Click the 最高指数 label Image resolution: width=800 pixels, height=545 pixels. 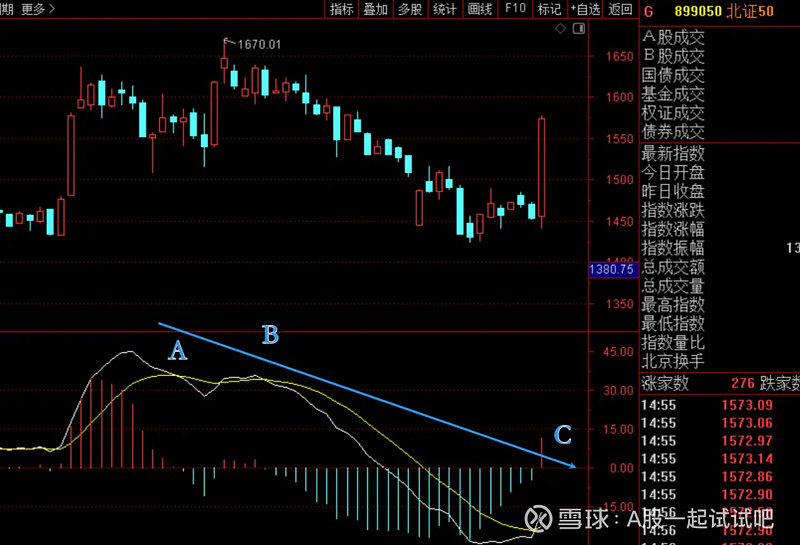pos(673,305)
